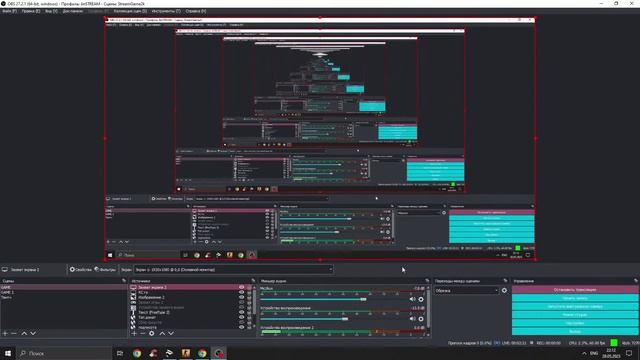The image size is (640, 360).
Task: Toggle visibility of dimmed Устройство захвата видео source
Action: 241,307
